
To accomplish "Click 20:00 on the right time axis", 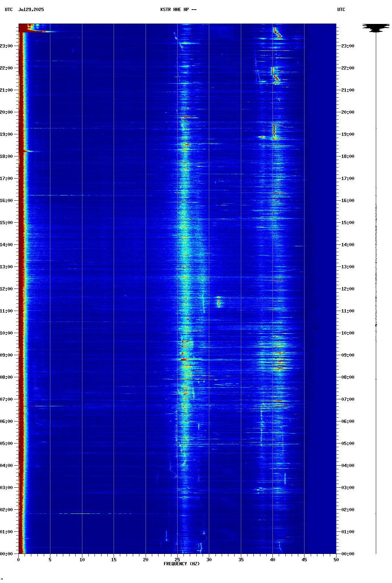I will click(348, 112).
